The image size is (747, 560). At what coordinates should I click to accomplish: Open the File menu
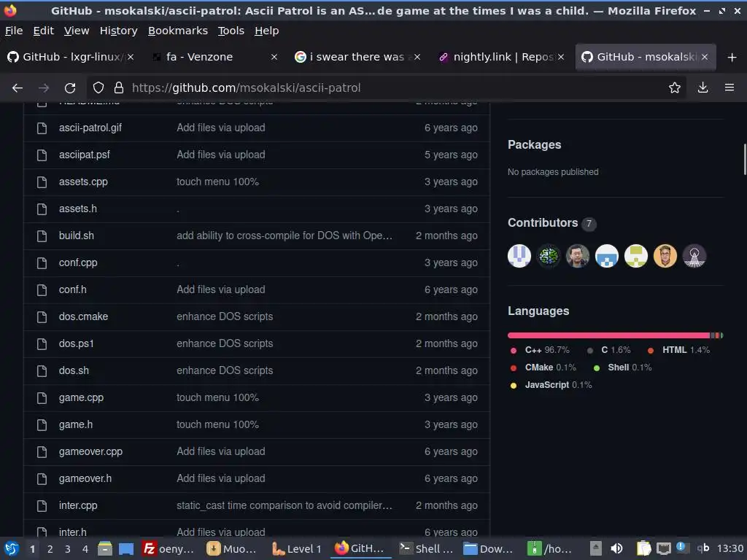[x=14, y=31]
